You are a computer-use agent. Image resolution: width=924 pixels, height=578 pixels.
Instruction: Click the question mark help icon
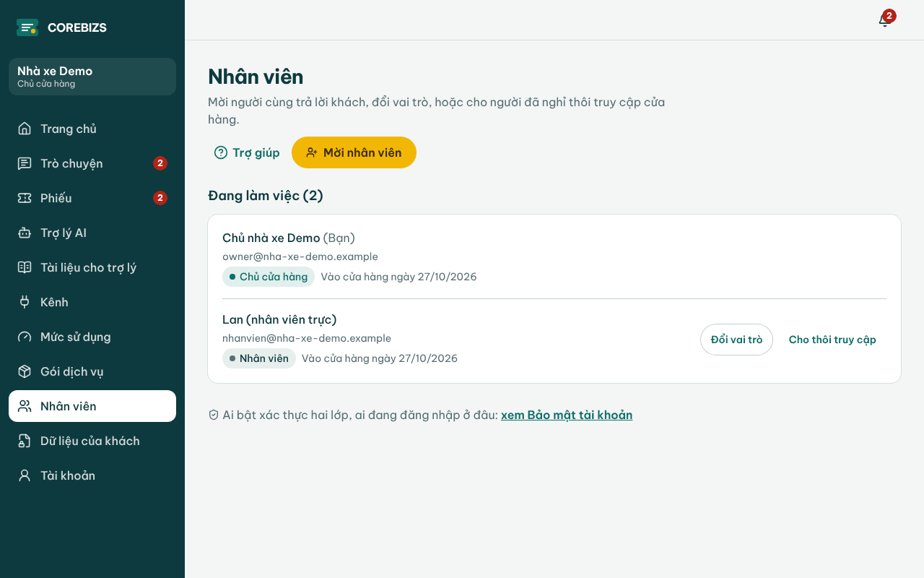[x=221, y=152]
